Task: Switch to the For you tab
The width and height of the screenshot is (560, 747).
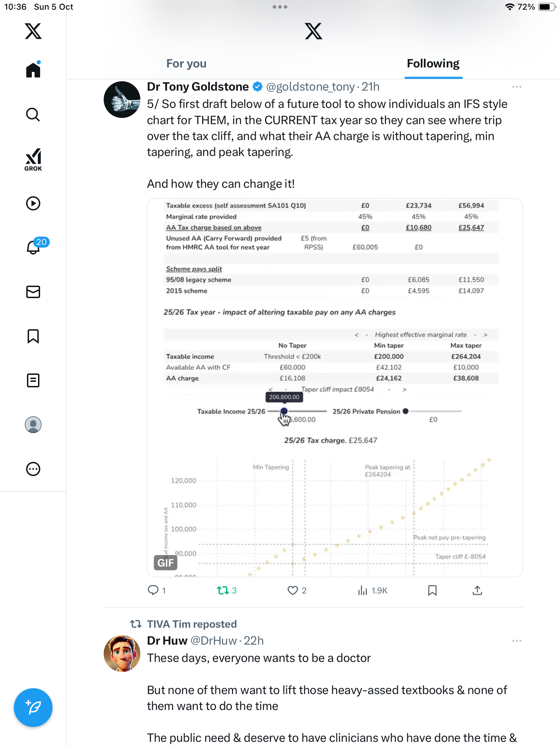Action: click(x=186, y=64)
